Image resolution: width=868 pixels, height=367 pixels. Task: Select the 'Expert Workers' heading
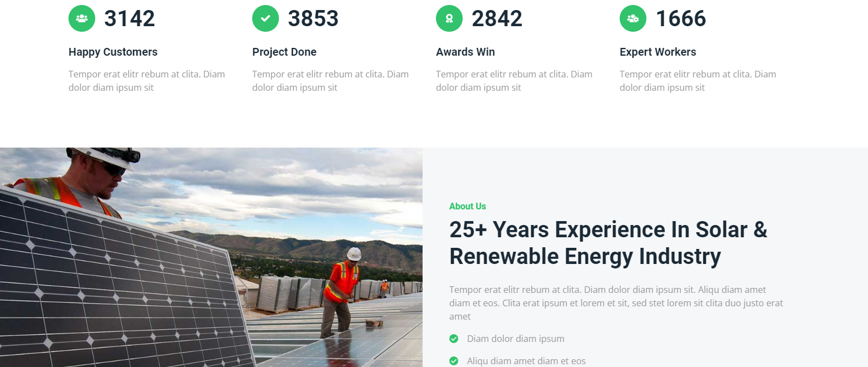[x=658, y=52]
